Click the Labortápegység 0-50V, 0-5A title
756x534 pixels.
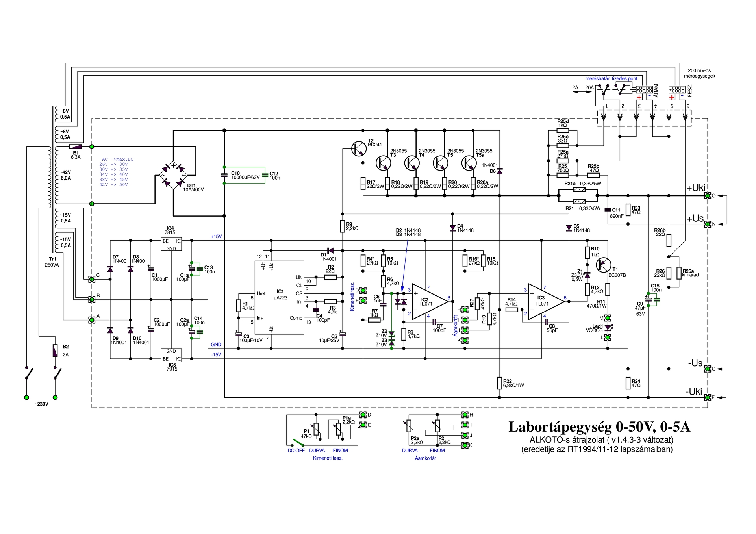click(599, 427)
